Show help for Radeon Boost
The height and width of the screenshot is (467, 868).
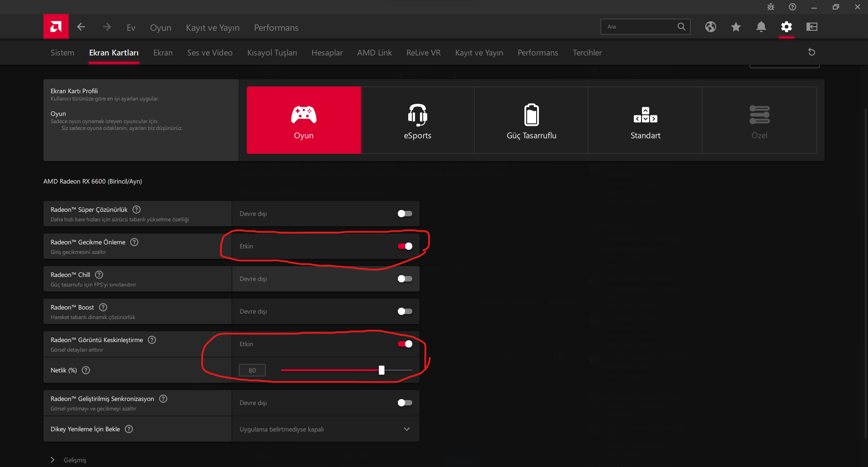coord(103,307)
